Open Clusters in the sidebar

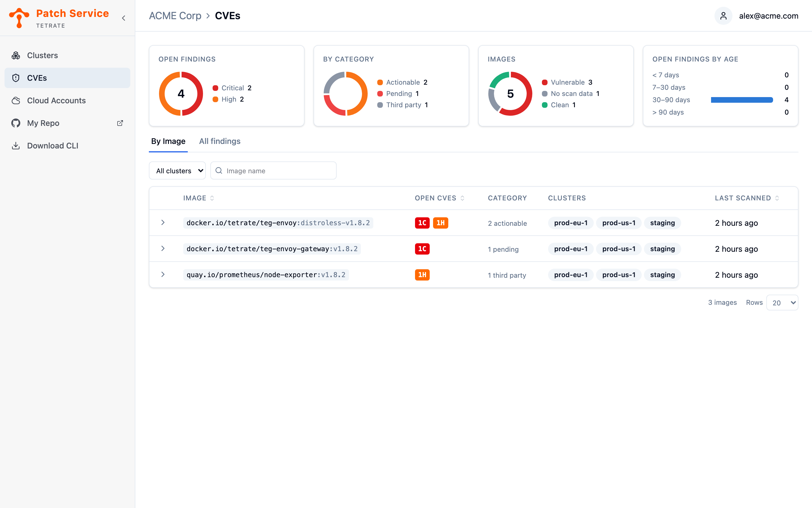pos(67,55)
